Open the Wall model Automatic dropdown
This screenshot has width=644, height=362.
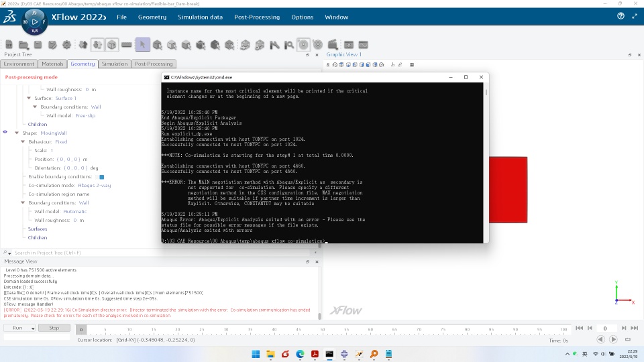coord(74,212)
